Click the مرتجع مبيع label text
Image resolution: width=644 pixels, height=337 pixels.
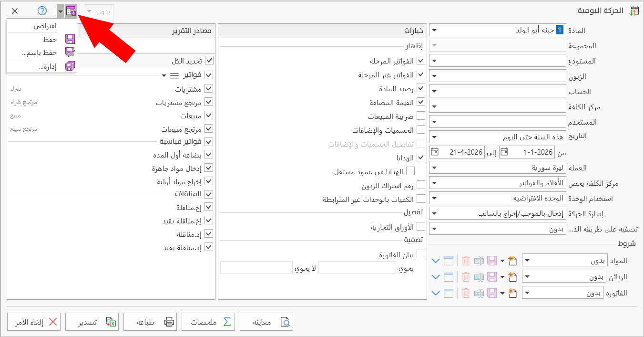[x=24, y=129]
